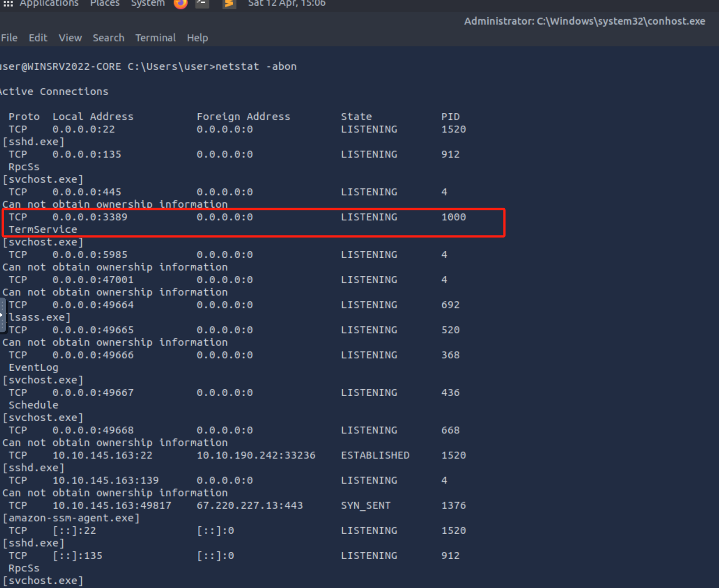The image size is (719, 588).
Task: Click local address '10.10.145.163:22'
Action: click(x=102, y=455)
